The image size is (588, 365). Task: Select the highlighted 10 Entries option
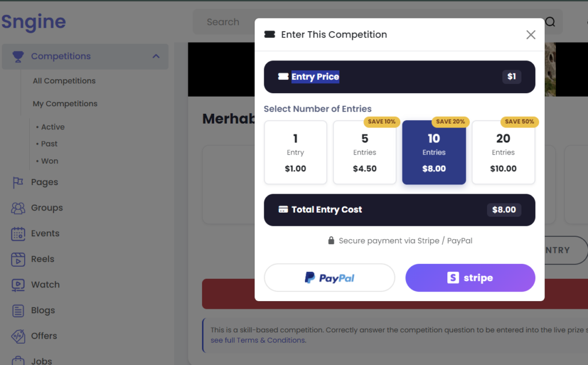[434, 152]
